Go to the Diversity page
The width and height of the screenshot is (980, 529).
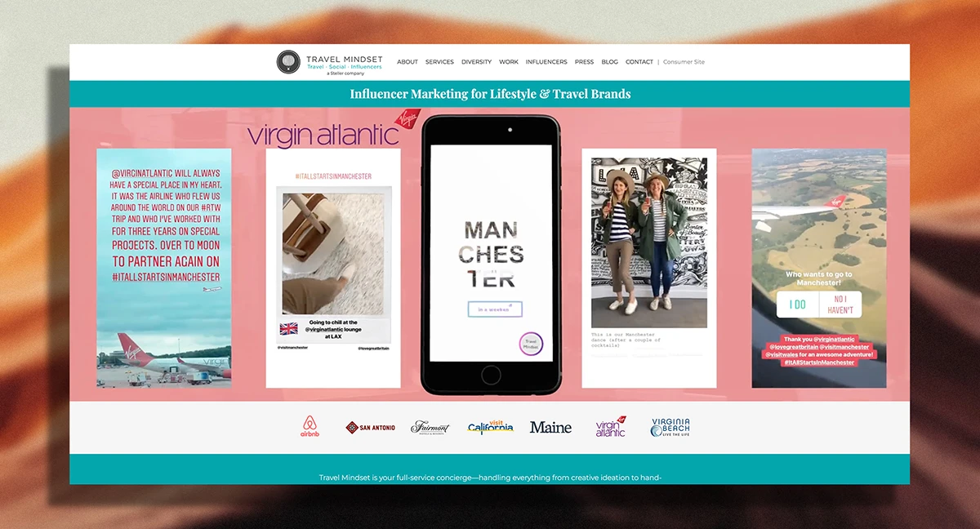click(476, 62)
